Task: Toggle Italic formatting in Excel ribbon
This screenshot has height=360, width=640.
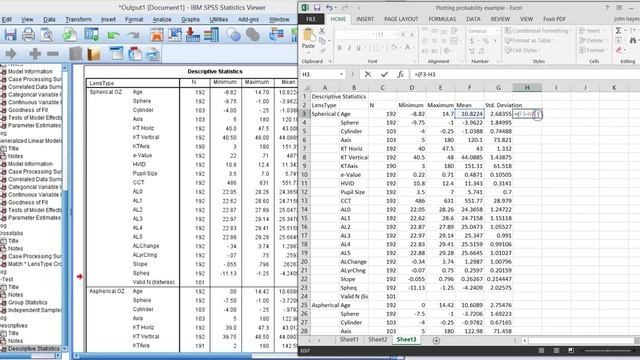Action: point(349,48)
